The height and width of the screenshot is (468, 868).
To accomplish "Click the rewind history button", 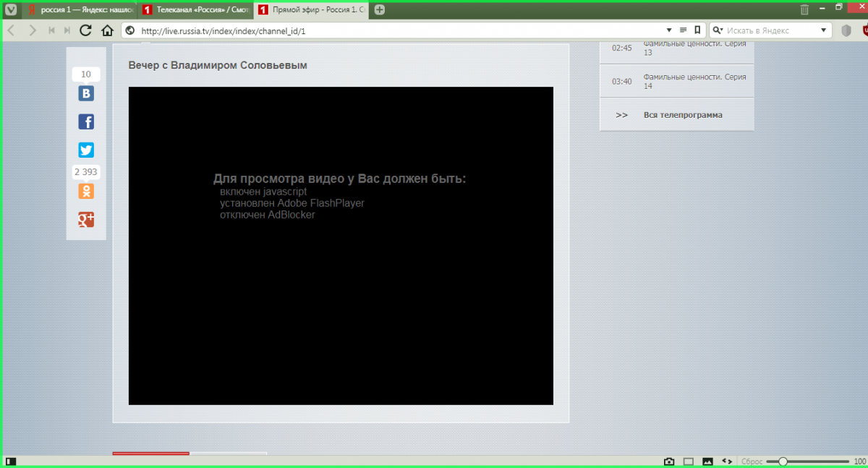I will pyautogui.click(x=51, y=30).
